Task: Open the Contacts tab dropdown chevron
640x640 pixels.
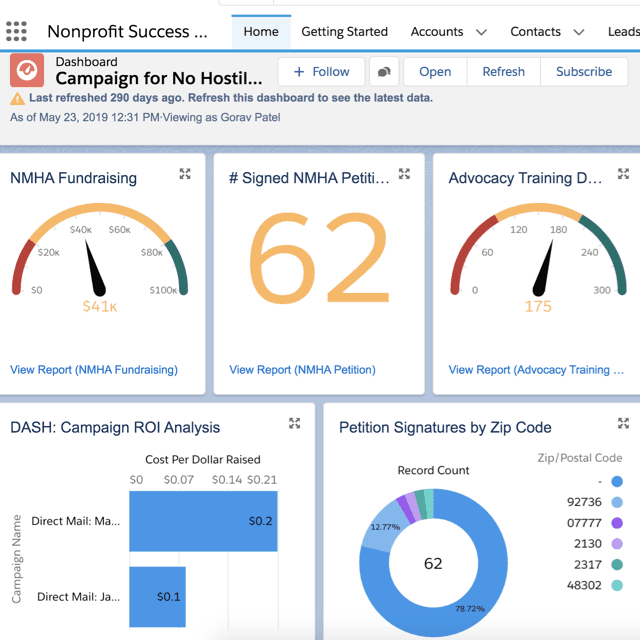Action: click(x=579, y=32)
